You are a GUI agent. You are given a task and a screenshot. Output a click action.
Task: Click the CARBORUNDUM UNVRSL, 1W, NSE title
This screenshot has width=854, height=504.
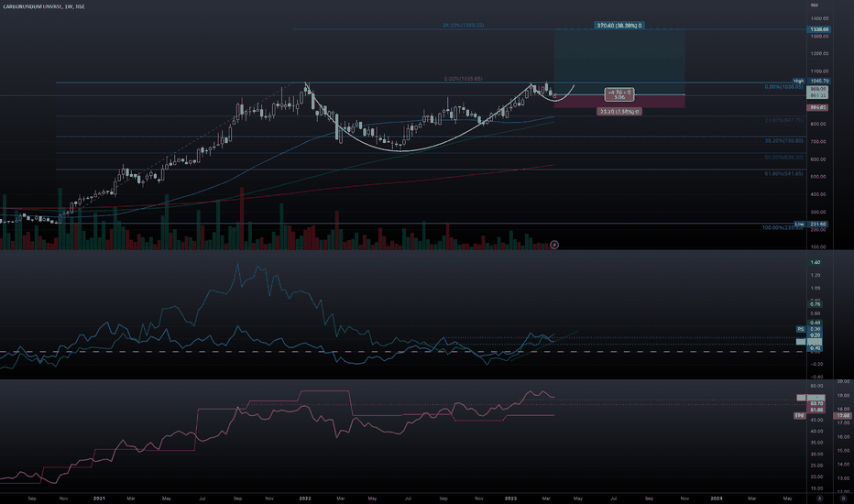coord(44,6)
